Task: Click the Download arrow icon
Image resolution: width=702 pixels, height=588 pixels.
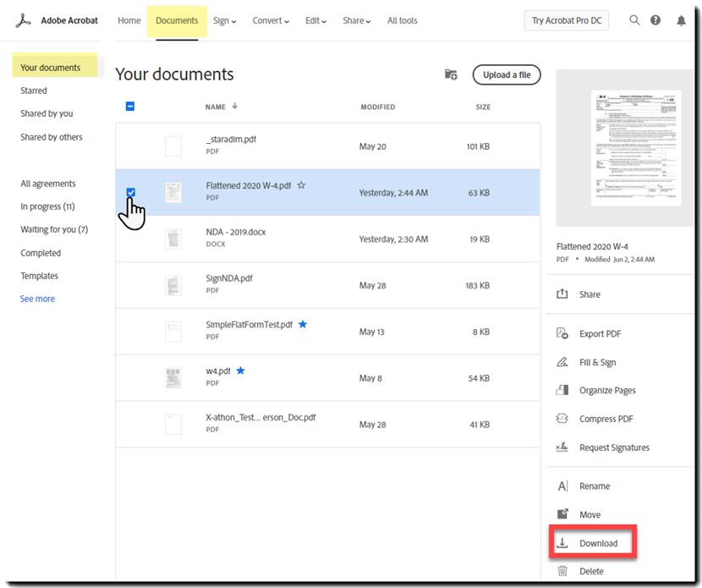Action: pyautogui.click(x=562, y=543)
